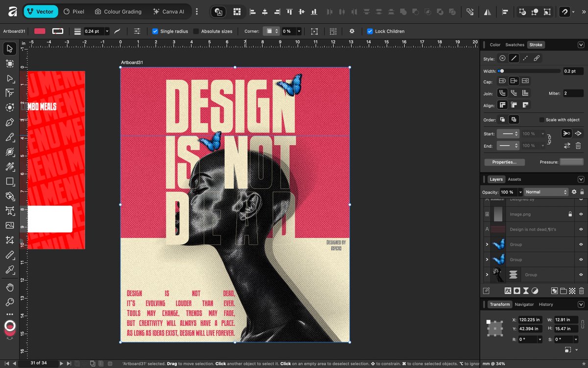Select the Pencil tool

pyautogui.click(x=9, y=137)
